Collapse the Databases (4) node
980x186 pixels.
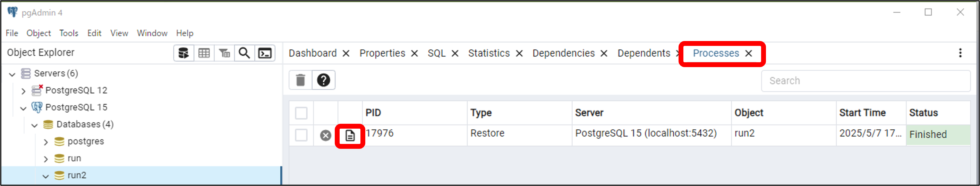tap(35, 125)
